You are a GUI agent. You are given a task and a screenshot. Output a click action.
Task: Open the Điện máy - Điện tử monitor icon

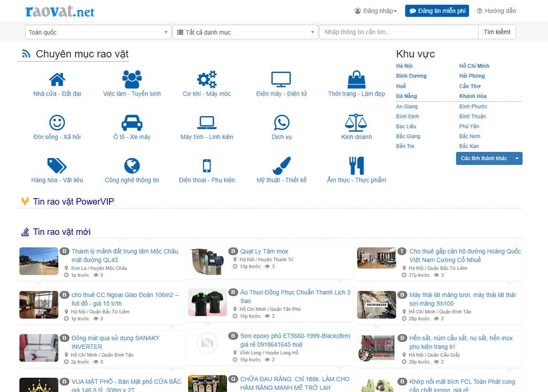pos(281,79)
